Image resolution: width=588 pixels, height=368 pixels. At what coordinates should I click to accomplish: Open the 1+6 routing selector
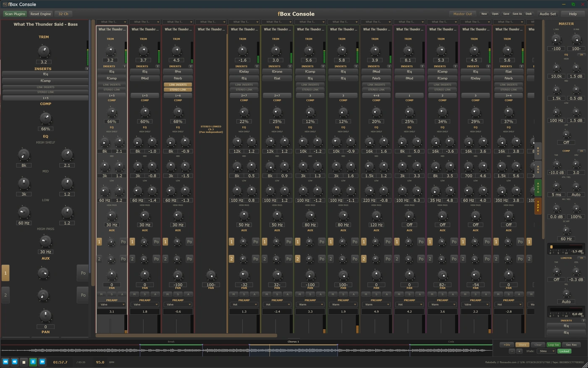pyautogui.click(x=178, y=95)
